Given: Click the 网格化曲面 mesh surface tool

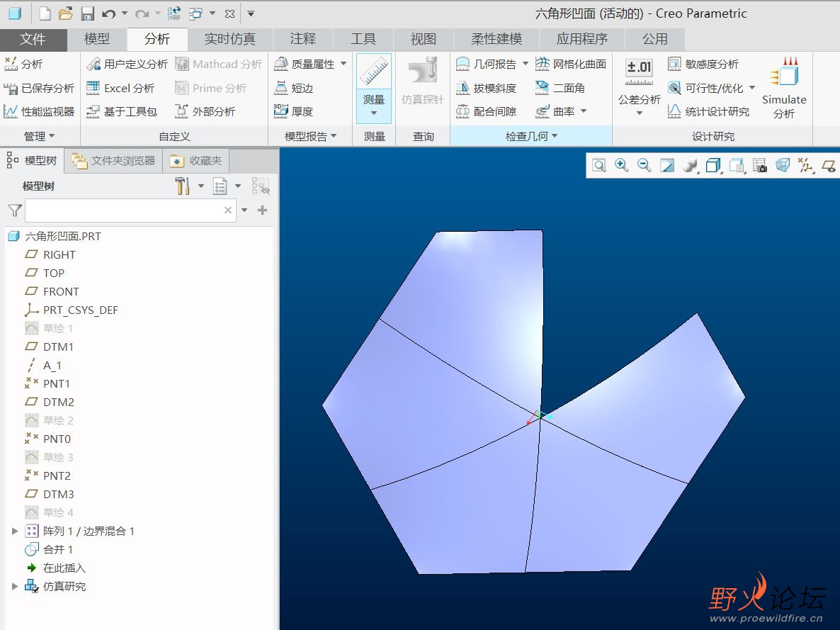Looking at the screenshot, I should click(571, 64).
